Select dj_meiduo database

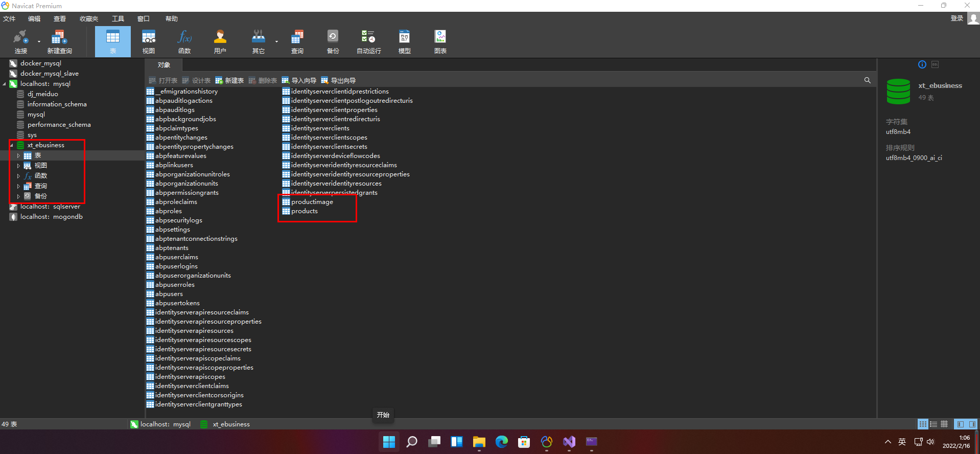click(x=42, y=94)
